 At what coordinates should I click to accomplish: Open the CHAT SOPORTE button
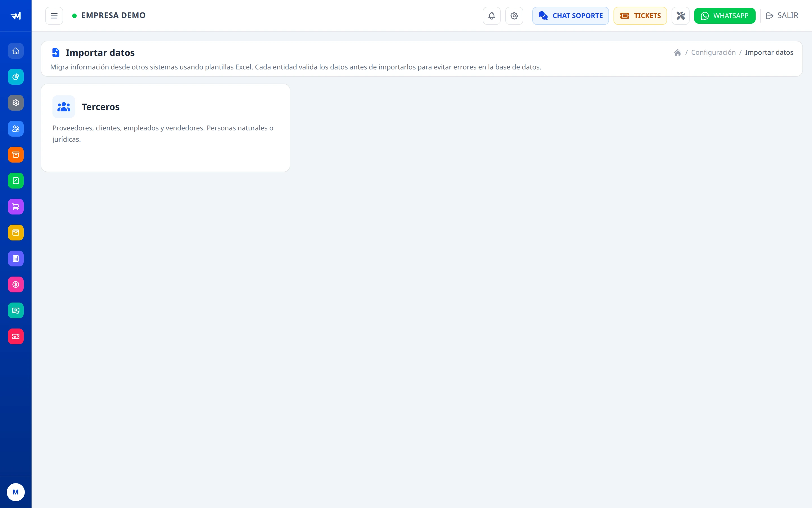coord(570,16)
